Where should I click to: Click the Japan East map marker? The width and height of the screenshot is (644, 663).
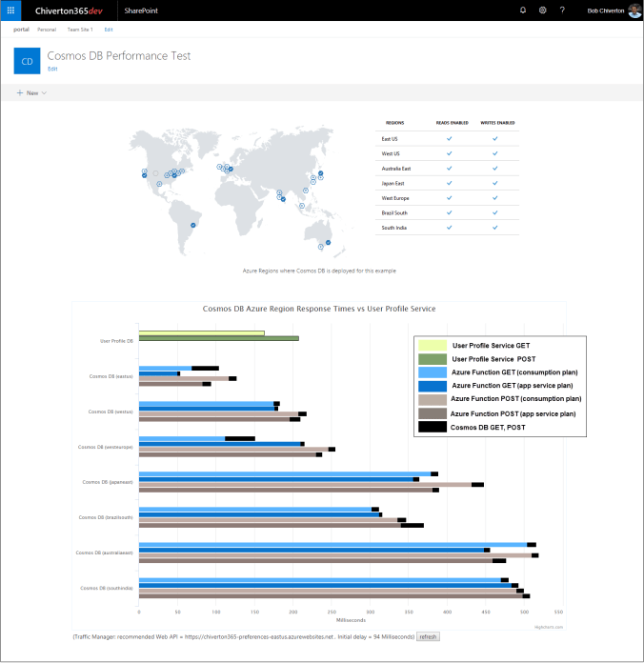coord(321,173)
